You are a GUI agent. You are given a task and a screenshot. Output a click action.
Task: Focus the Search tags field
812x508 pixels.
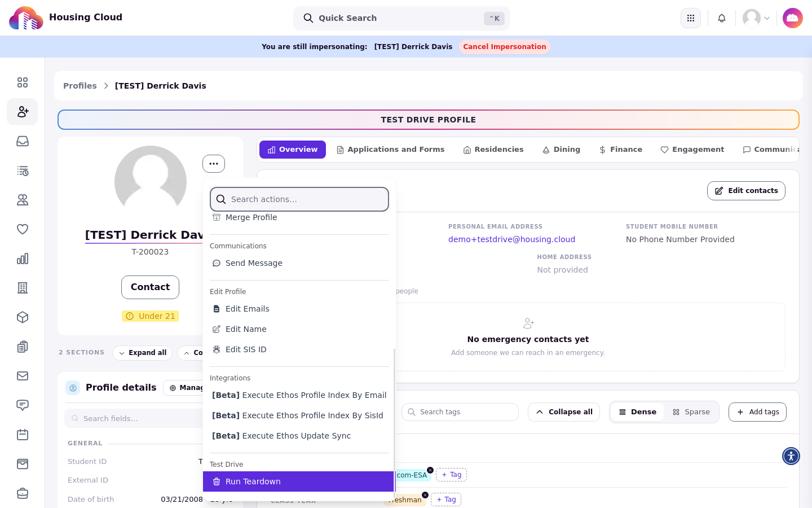coord(460,412)
